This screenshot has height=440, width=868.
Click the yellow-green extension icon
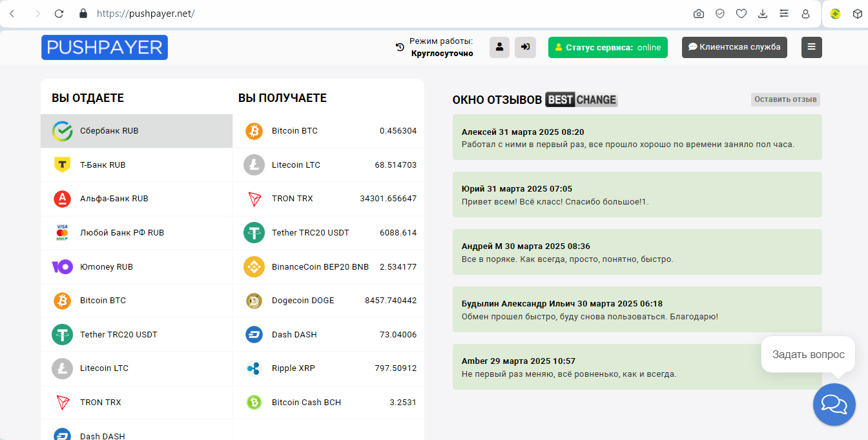835,14
